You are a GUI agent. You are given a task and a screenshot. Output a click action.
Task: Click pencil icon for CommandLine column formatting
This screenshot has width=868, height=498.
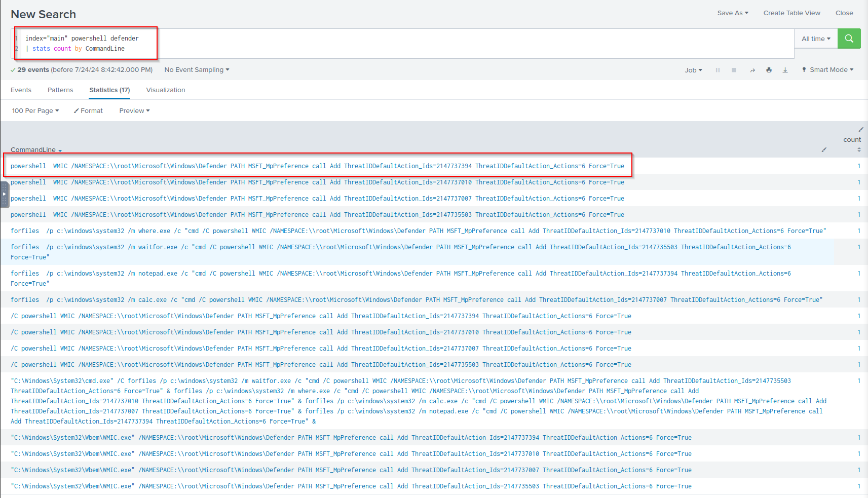pyautogui.click(x=824, y=149)
